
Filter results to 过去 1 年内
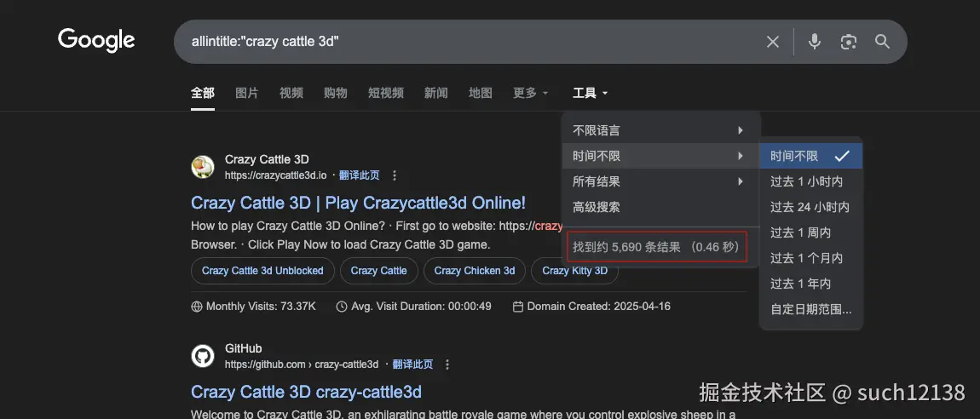click(810, 284)
